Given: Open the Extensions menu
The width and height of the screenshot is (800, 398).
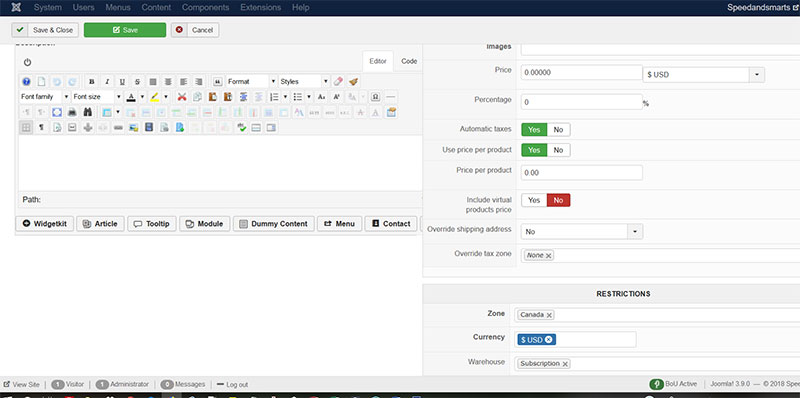Looking at the screenshot, I should tap(260, 8).
